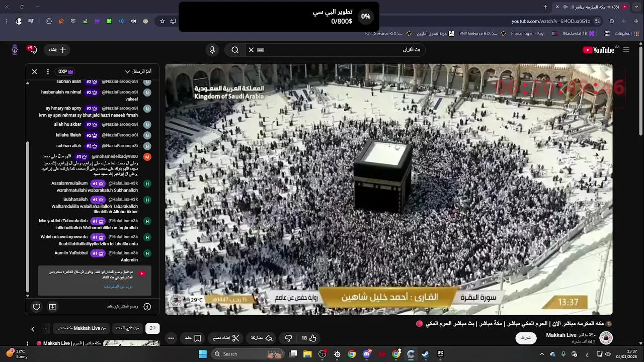Subscribe (اشتراك) to Makkah Live channel
This screenshot has height=362, width=644.
(x=526, y=338)
